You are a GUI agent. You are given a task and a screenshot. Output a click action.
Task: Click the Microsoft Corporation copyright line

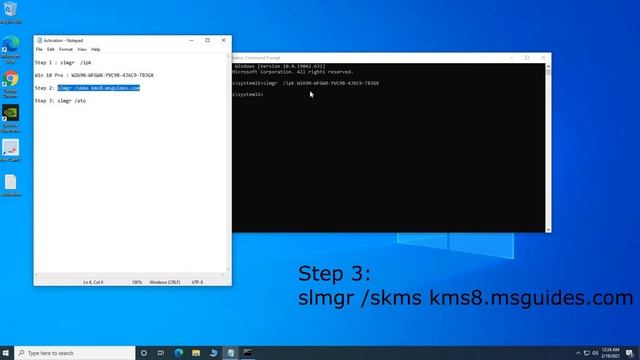tap(293, 72)
